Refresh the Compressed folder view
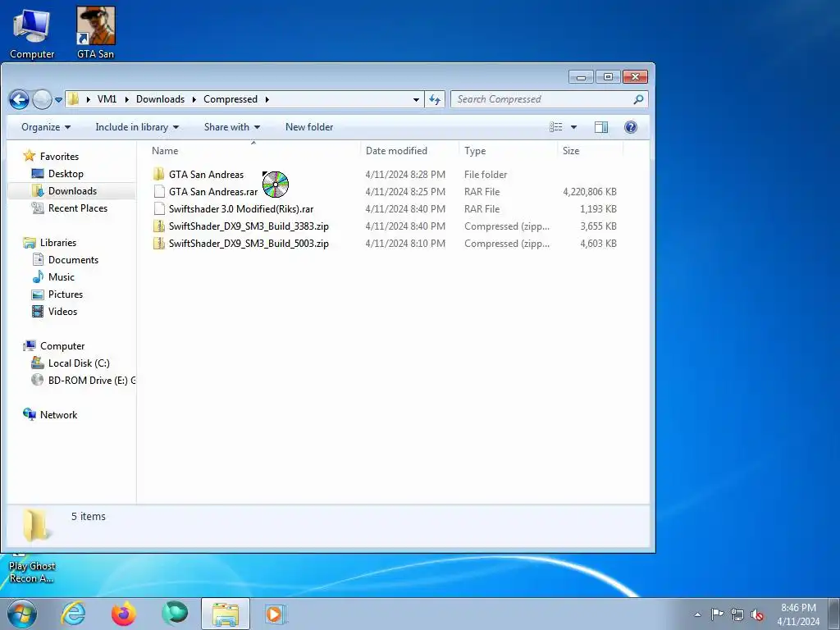 point(435,99)
